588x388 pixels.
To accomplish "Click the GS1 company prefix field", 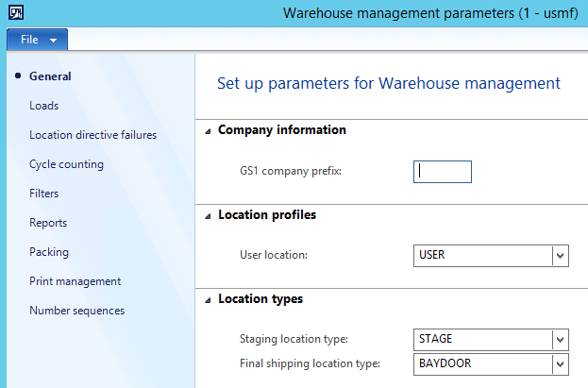I will (x=442, y=172).
